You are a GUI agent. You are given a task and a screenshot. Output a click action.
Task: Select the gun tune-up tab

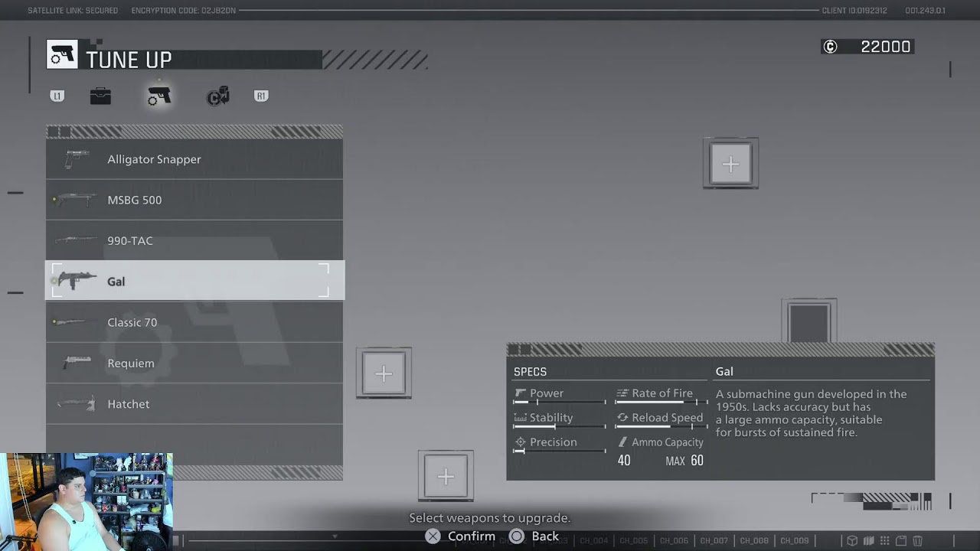click(x=159, y=96)
